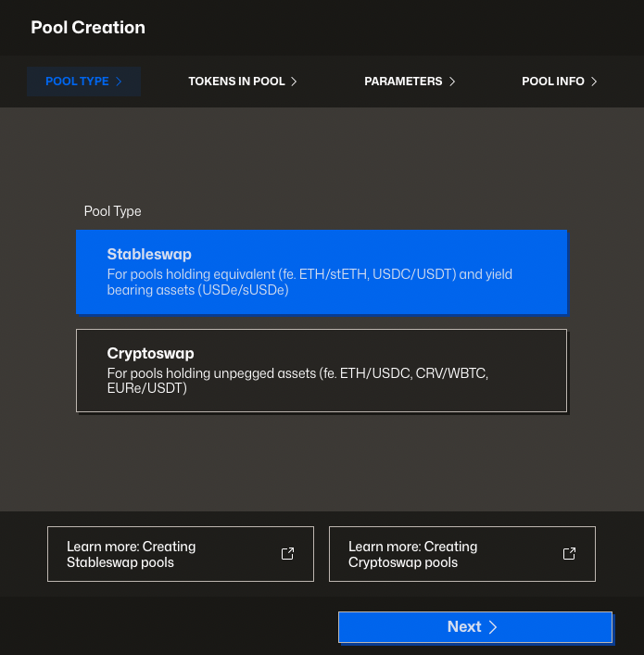The width and height of the screenshot is (644, 655).
Task: Click the Pool Creation heading
Action: point(88,28)
